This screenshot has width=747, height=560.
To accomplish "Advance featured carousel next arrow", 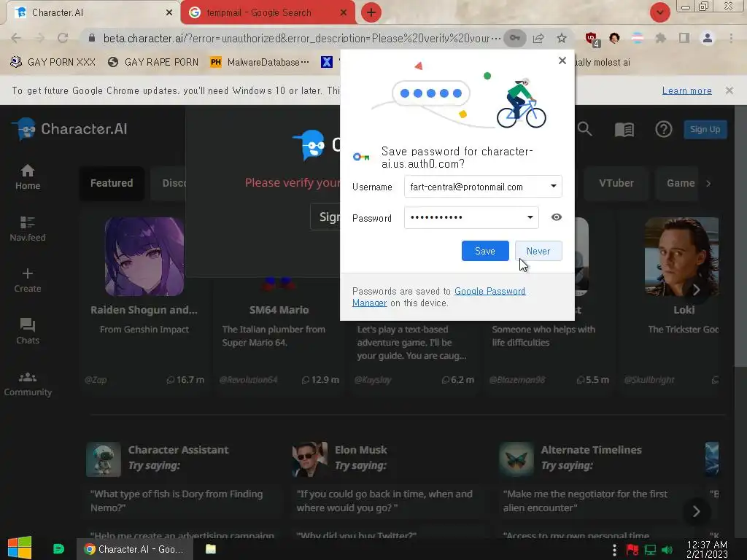I will pos(696,289).
